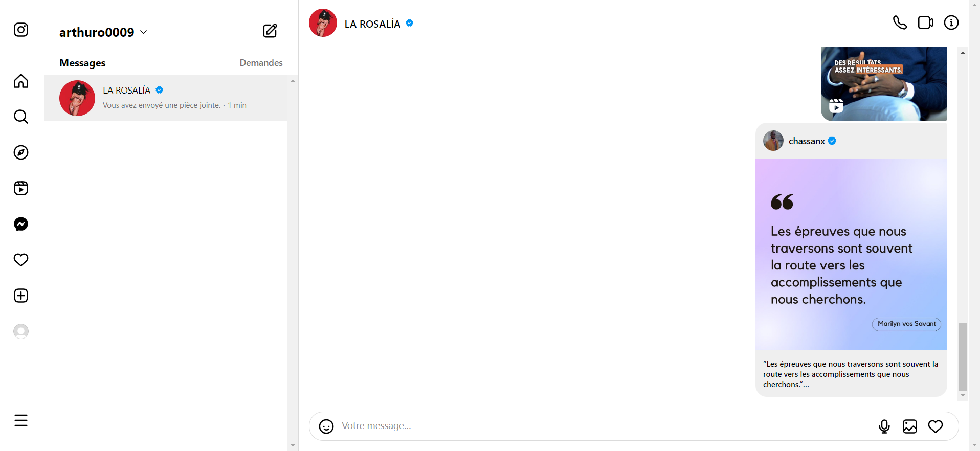Create a new post
Screen dimensions: 980x451
[21, 296]
